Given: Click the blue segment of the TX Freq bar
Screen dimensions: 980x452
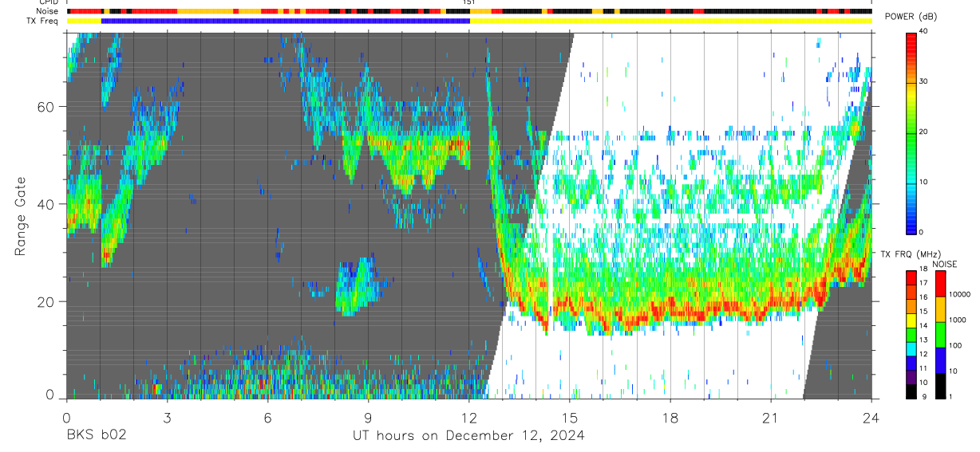Looking at the screenshot, I should [x=286, y=21].
